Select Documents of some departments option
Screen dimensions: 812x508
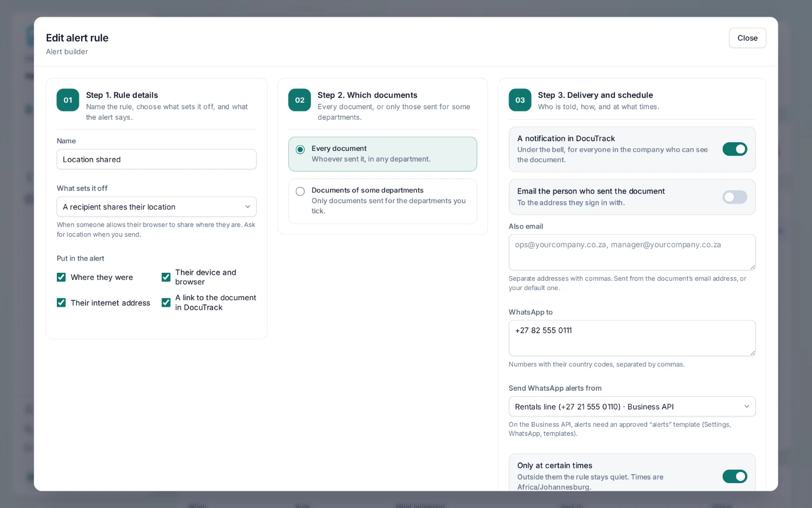tap(300, 192)
